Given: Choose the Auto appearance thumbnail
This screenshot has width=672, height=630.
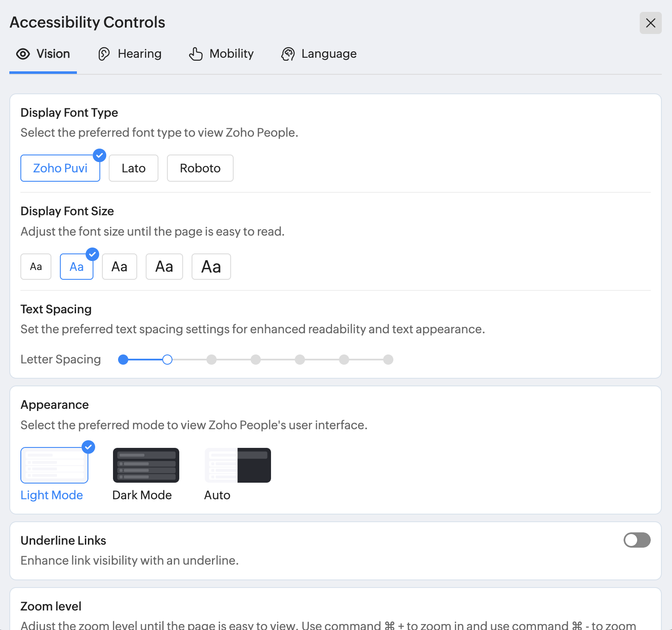Looking at the screenshot, I should (x=238, y=465).
